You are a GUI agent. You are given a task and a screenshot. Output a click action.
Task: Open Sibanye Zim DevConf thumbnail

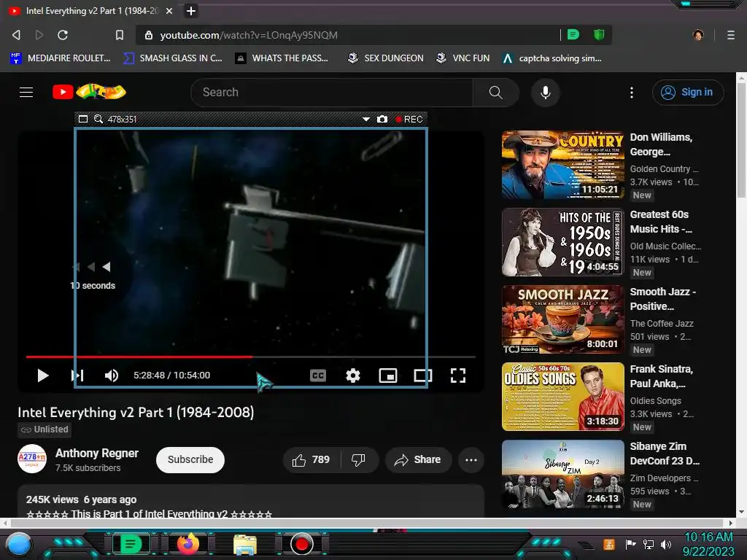pos(562,474)
